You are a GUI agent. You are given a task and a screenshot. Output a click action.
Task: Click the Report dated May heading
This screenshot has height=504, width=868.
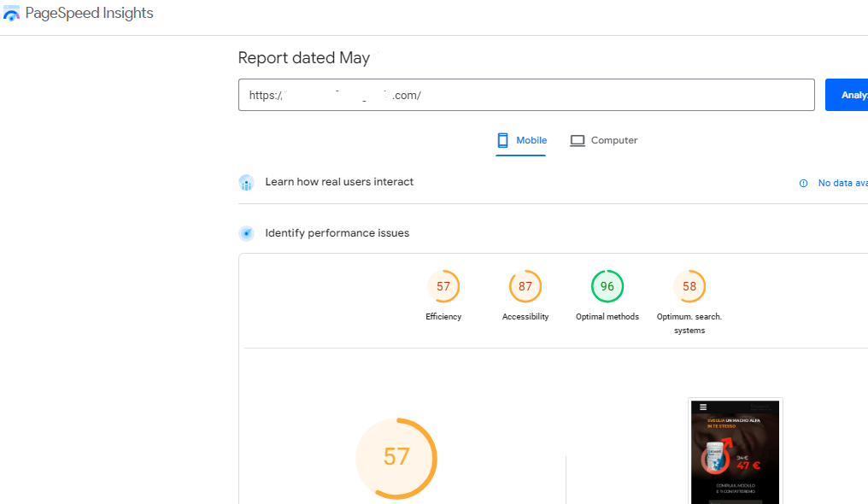point(304,57)
